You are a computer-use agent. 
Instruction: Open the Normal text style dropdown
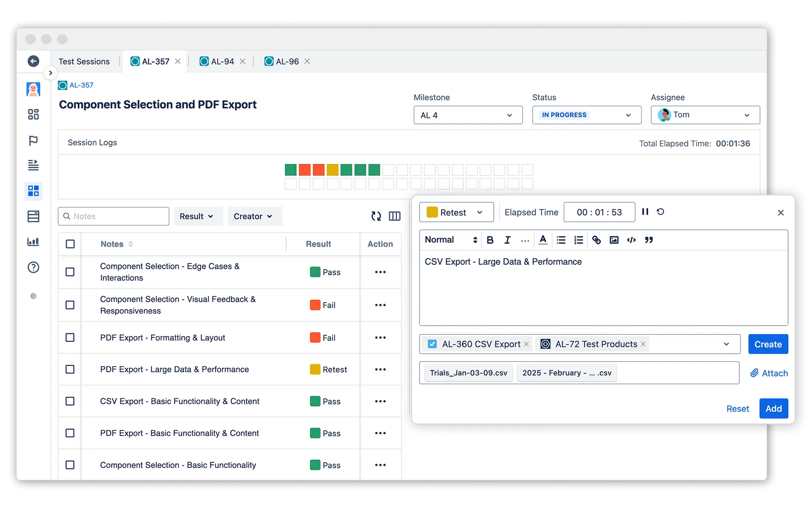coord(451,240)
